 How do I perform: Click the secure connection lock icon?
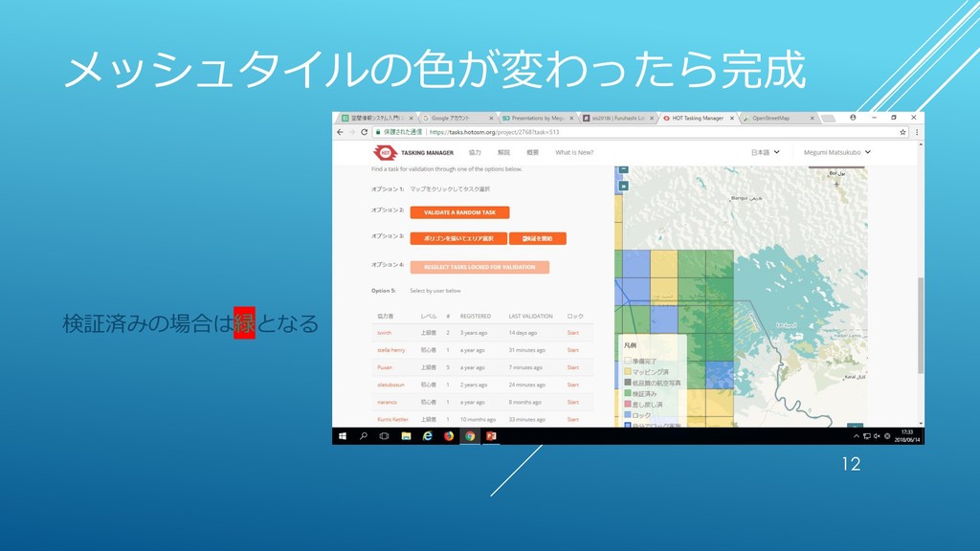[378, 132]
